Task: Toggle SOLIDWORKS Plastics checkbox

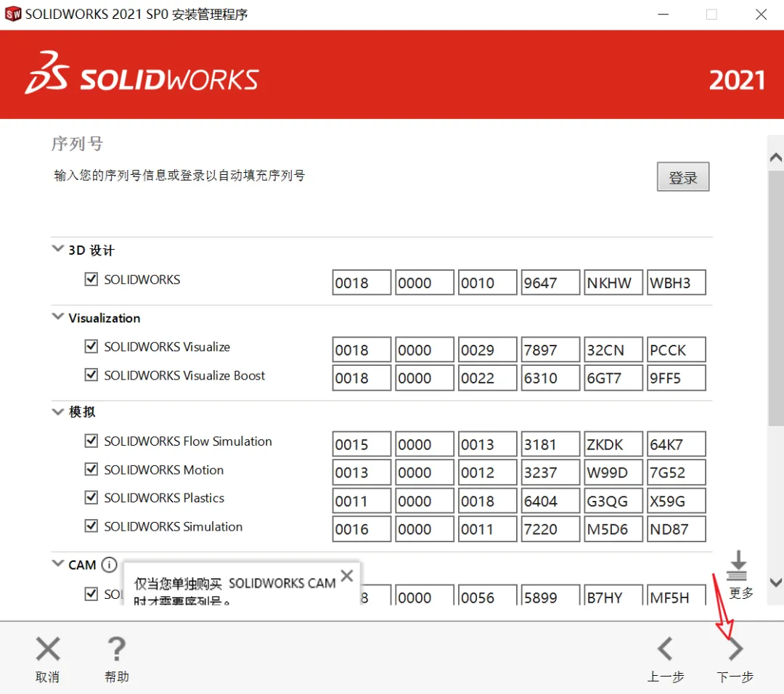Action: [91, 497]
